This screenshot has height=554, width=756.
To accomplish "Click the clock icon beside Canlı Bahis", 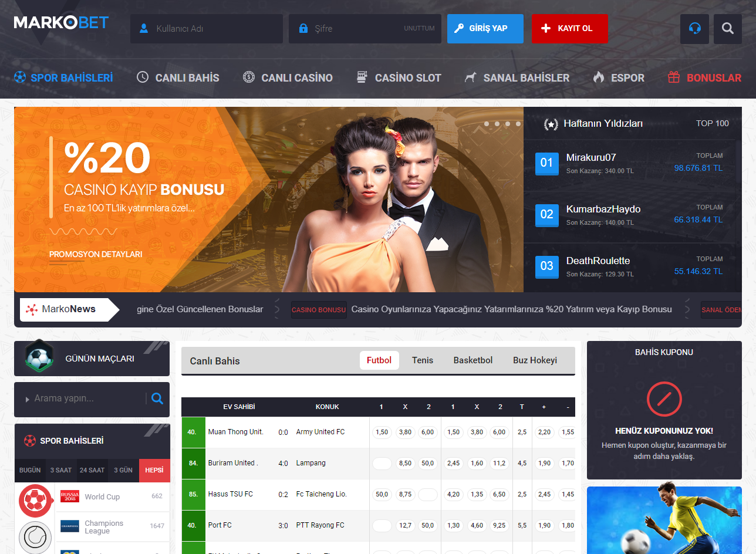I will tap(143, 77).
